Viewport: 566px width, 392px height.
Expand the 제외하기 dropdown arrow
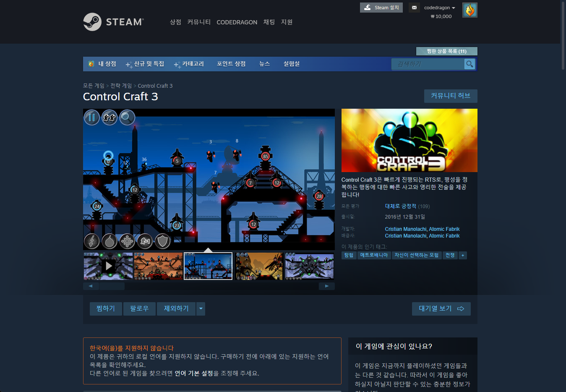click(201, 308)
